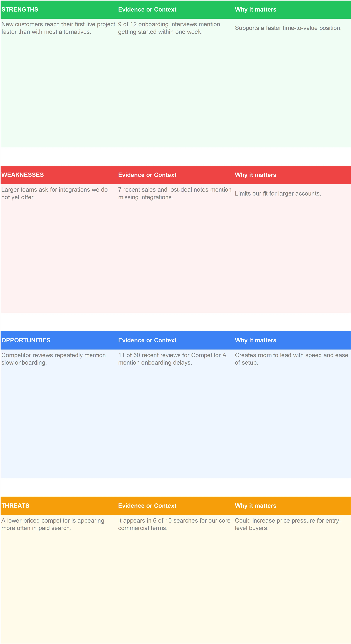Click 'Limits our fit for larger accounts' cell
The image size is (351, 644).
292,193
